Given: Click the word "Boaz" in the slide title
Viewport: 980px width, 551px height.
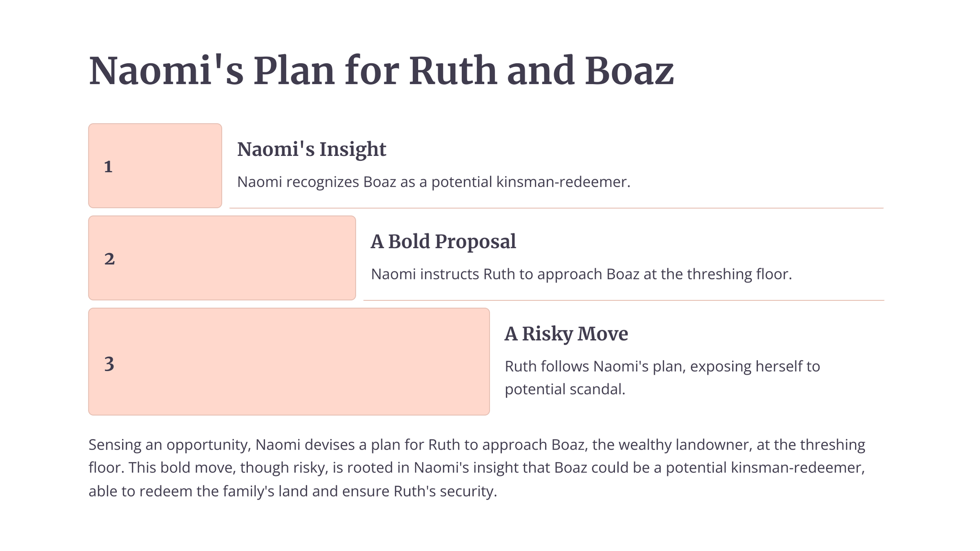Looking at the screenshot, I should (629, 71).
